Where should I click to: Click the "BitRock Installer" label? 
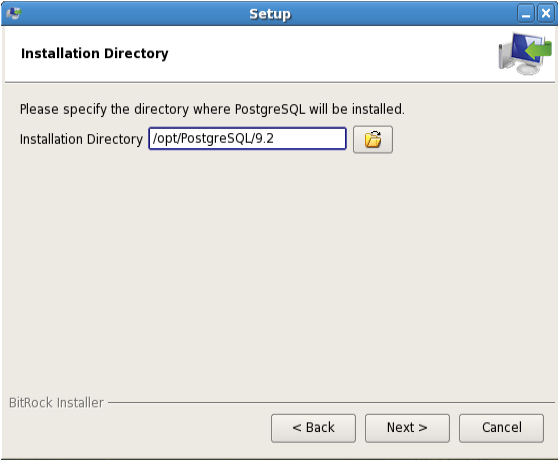tap(56, 403)
